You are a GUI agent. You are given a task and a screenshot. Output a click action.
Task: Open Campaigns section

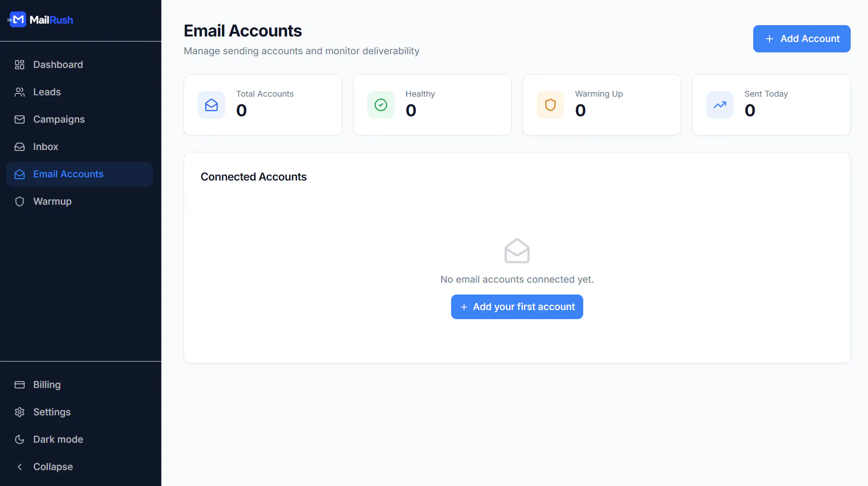tap(80, 119)
